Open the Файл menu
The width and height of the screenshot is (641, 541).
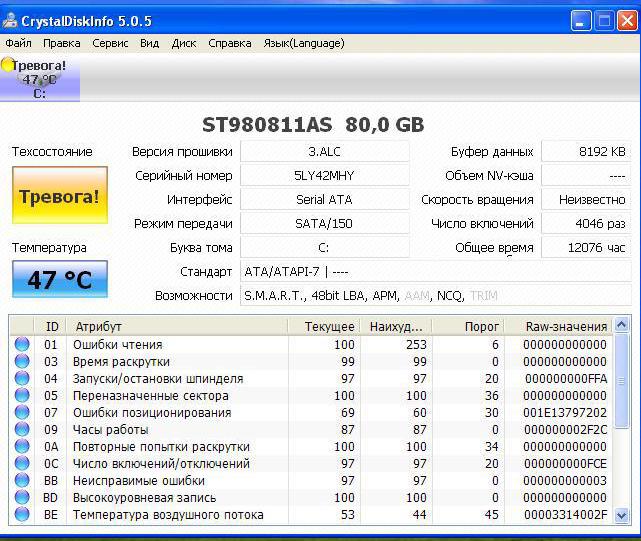tap(18, 43)
